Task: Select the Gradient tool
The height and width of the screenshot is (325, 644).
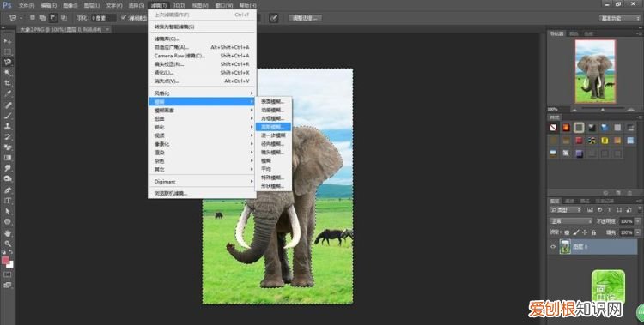Action: pyautogui.click(x=8, y=158)
